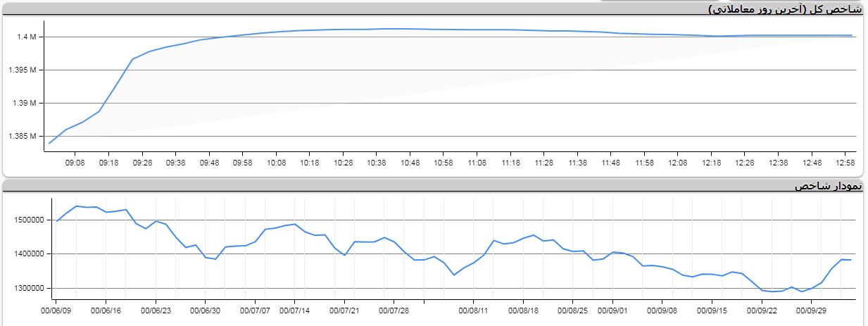The image size is (868, 326).
Task: Select the 09:28 time axis label
Action: pyautogui.click(x=142, y=163)
